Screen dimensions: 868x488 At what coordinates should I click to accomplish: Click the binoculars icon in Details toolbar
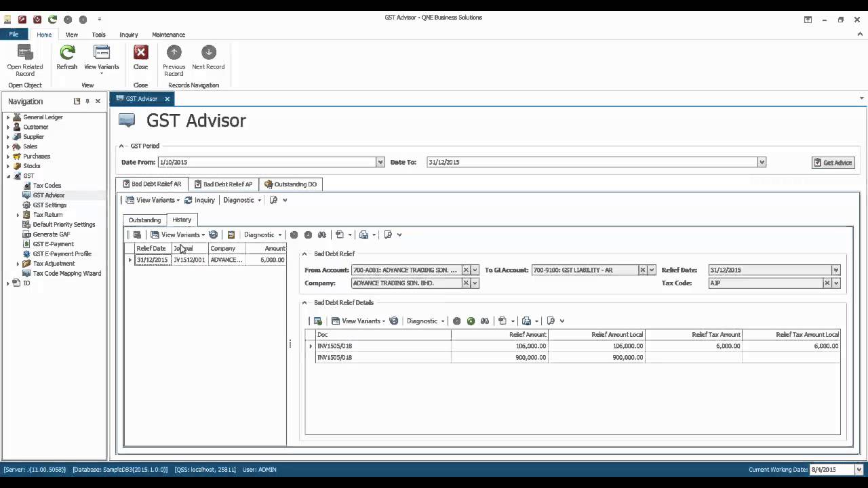tap(485, 321)
